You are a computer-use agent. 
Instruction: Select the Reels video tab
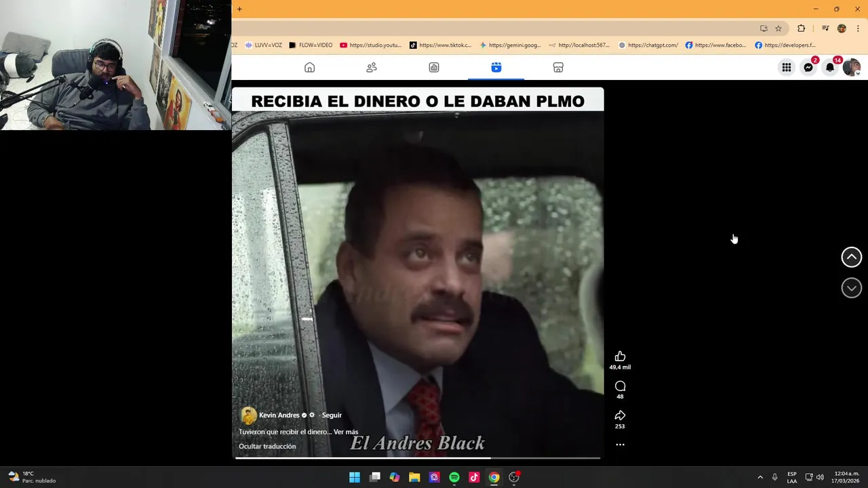pos(496,68)
